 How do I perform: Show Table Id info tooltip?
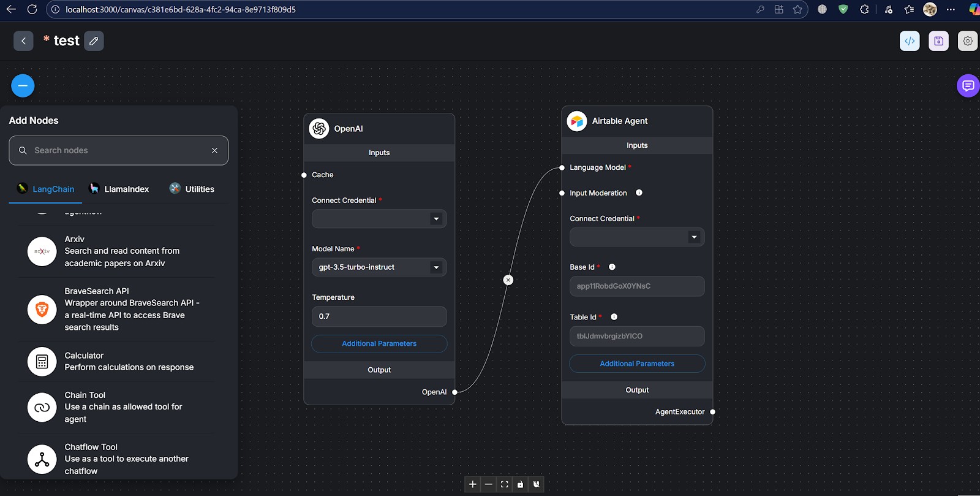tap(614, 317)
